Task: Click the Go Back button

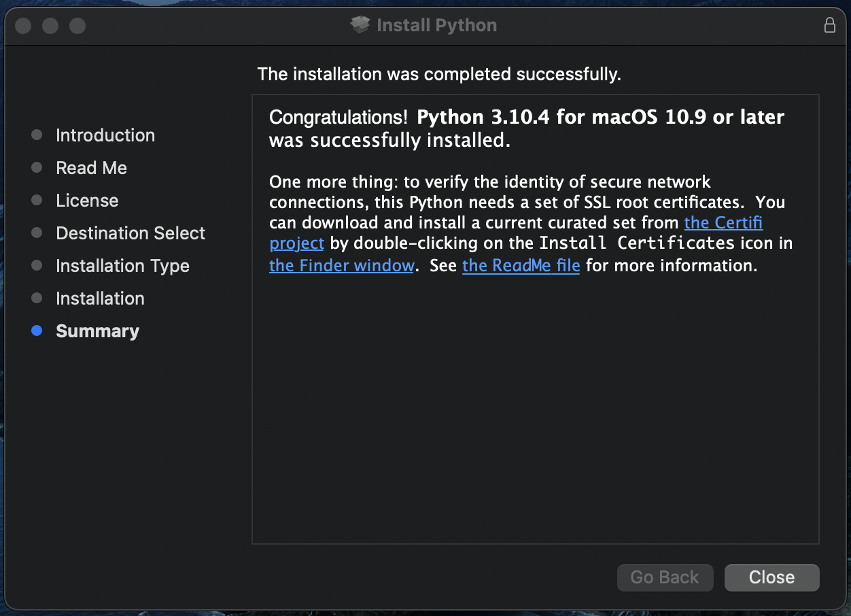Action: coord(665,577)
